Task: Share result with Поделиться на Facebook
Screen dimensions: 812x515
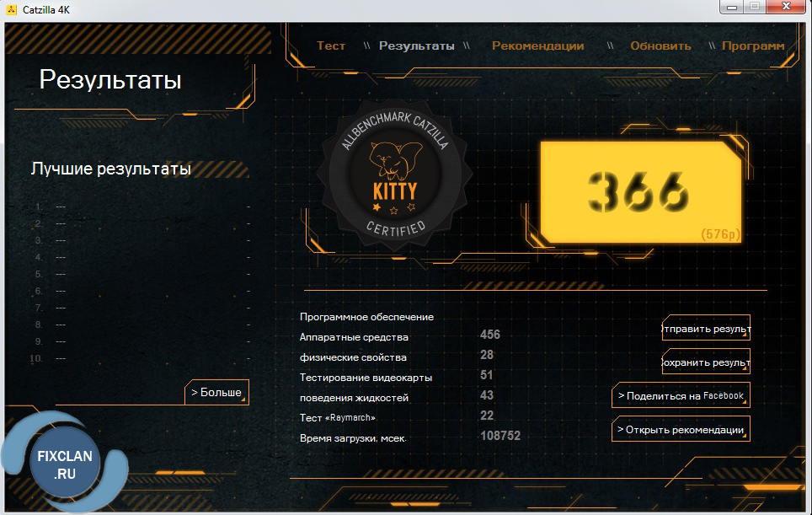Action: [x=681, y=395]
